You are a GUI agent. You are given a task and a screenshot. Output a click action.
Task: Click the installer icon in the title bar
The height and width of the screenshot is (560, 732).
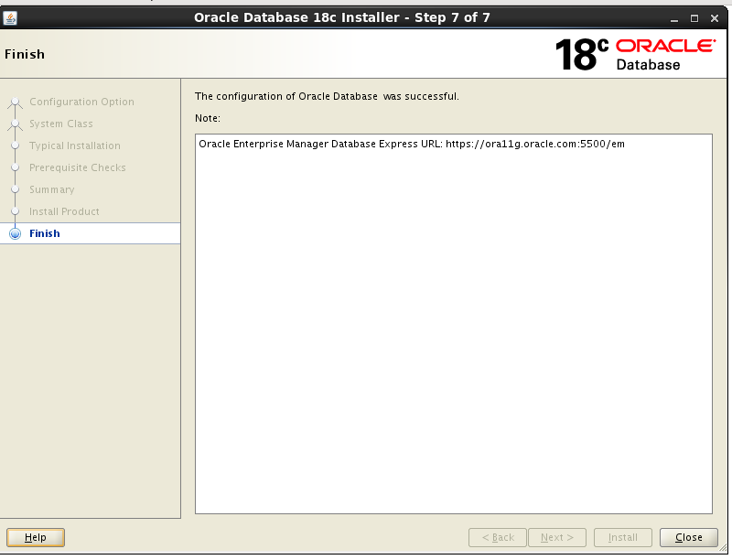pyautogui.click(x=12, y=16)
